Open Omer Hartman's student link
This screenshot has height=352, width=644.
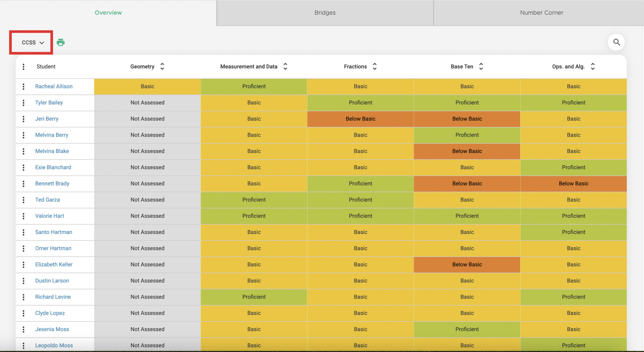(x=53, y=248)
